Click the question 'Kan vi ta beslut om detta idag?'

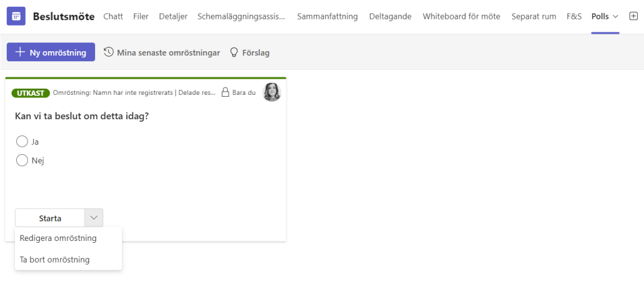tap(82, 116)
